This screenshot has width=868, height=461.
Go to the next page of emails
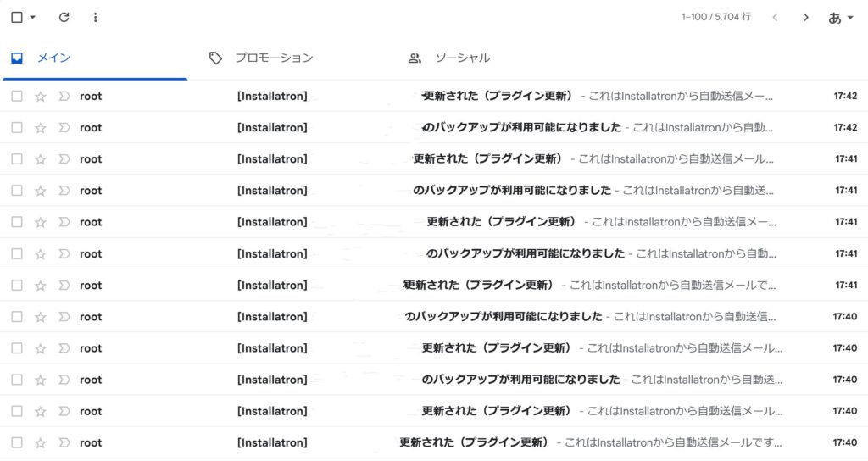(806, 17)
